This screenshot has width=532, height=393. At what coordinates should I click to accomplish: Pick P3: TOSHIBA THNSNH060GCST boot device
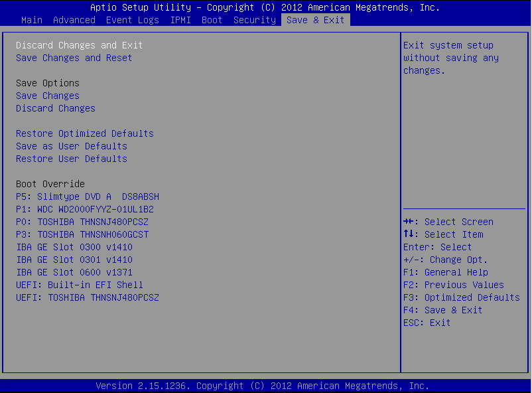[82, 234]
